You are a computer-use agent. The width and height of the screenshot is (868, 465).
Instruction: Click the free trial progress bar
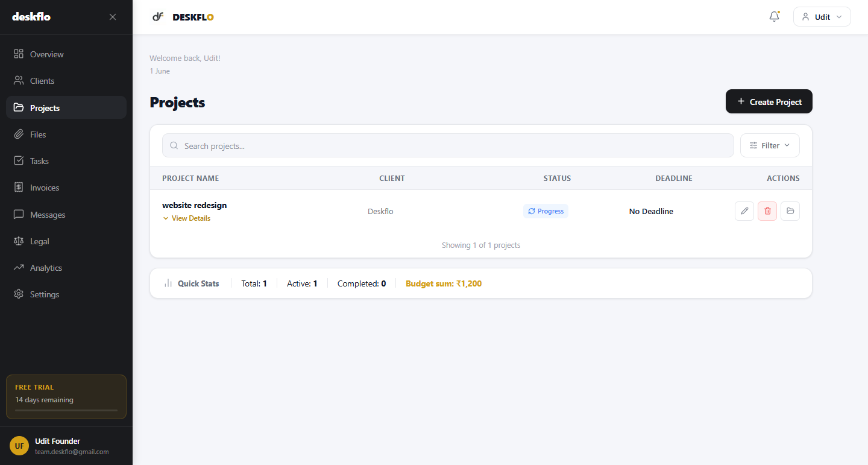tap(66, 410)
